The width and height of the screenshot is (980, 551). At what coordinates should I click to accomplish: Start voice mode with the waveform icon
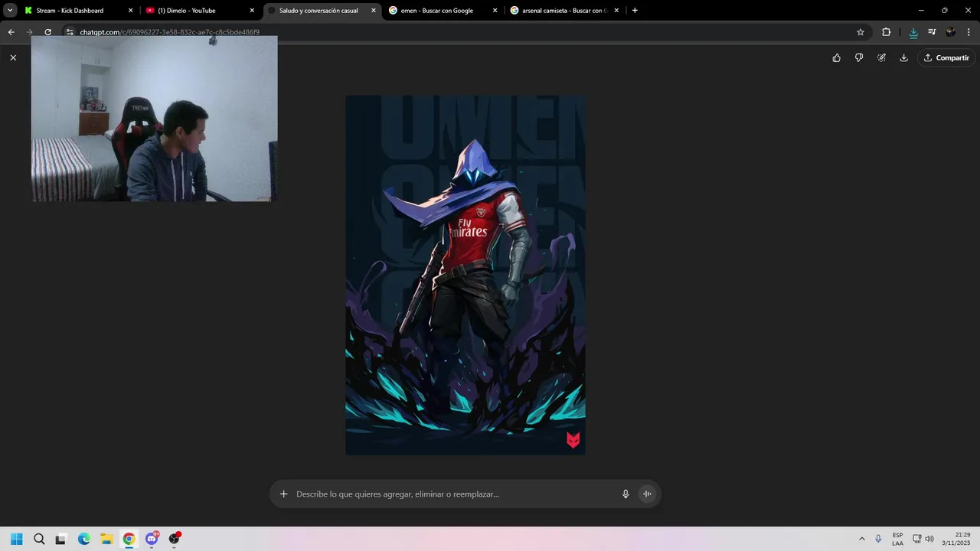click(647, 494)
